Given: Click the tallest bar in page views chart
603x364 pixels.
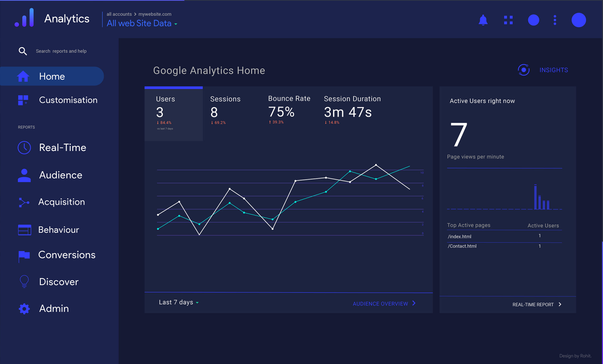Looking at the screenshot, I should click(x=535, y=197).
